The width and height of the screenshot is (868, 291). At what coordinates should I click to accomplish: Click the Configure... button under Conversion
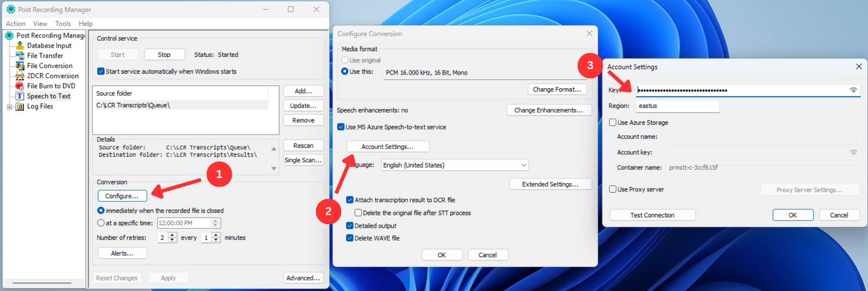[x=122, y=196]
